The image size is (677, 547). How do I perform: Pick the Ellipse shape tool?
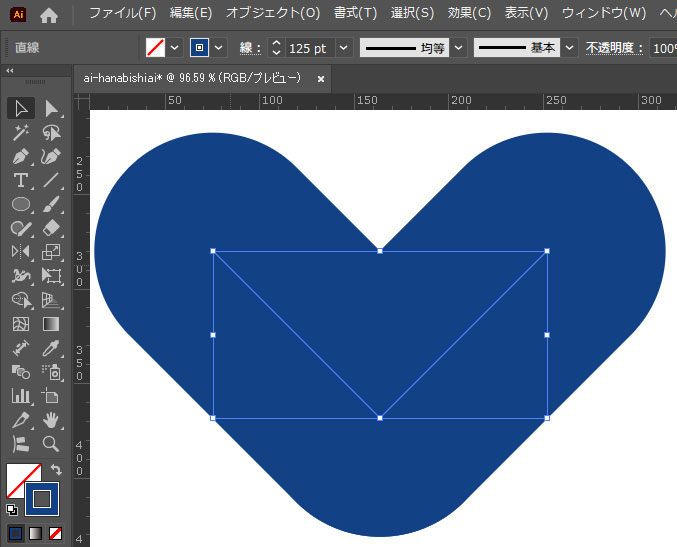20,204
